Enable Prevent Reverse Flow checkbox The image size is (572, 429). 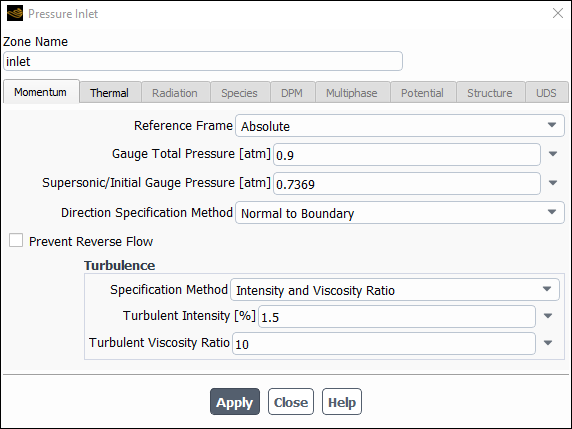tap(16, 241)
